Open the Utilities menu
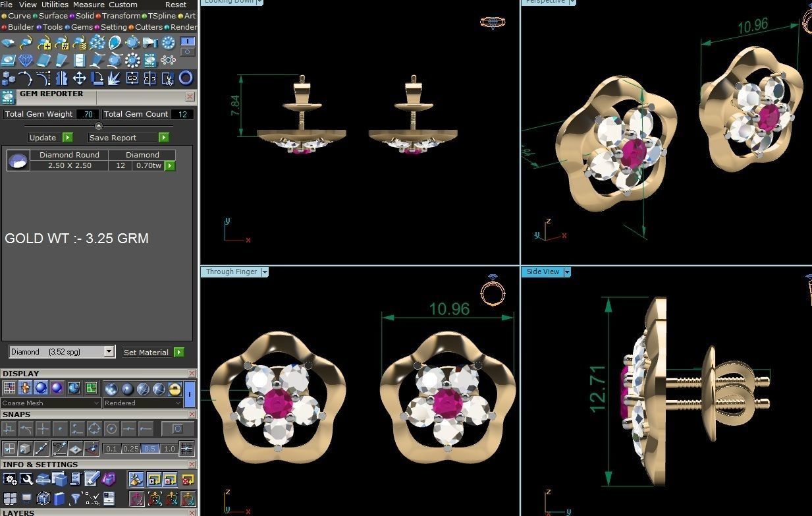 pyautogui.click(x=55, y=5)
